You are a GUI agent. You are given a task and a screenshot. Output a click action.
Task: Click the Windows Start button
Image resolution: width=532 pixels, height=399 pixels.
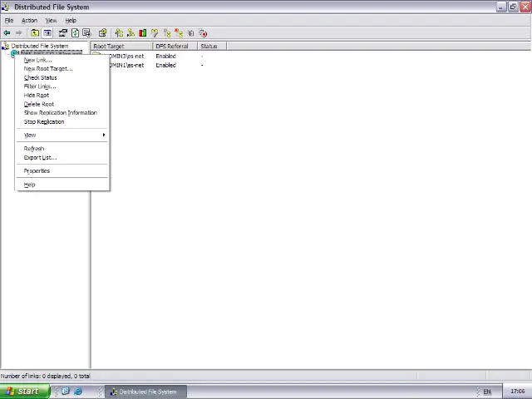(25, 392)
